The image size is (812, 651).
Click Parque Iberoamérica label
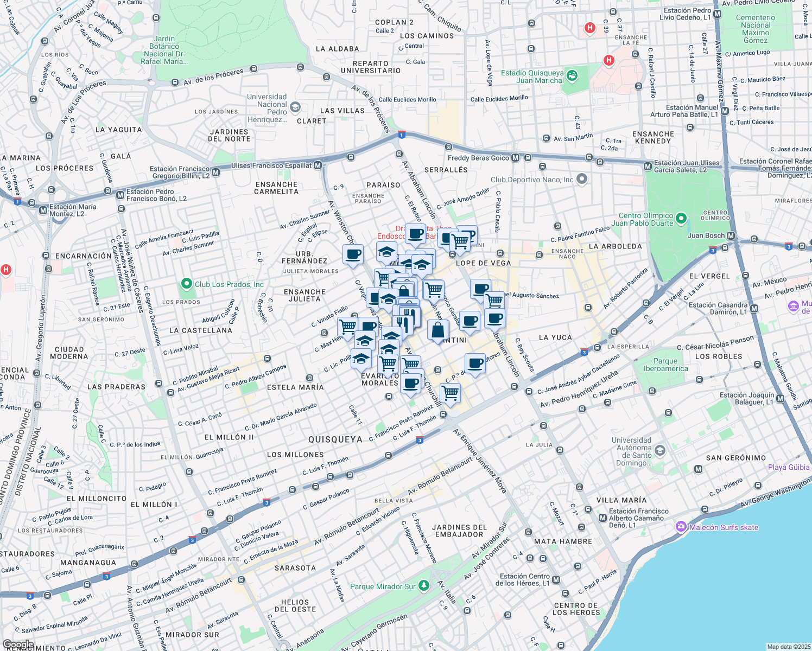665,365
